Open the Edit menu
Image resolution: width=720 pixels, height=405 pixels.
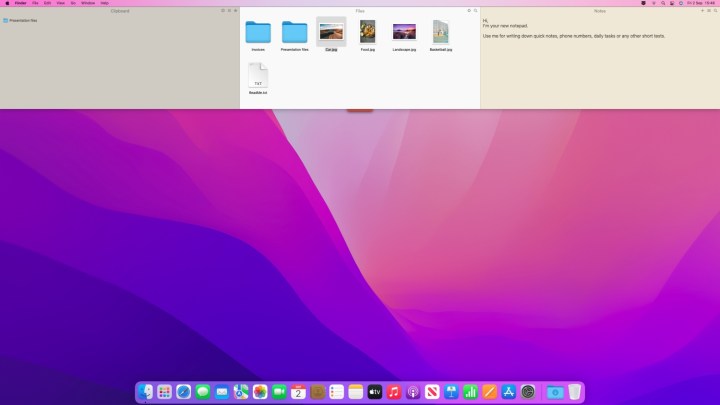(x=47, y=3)
